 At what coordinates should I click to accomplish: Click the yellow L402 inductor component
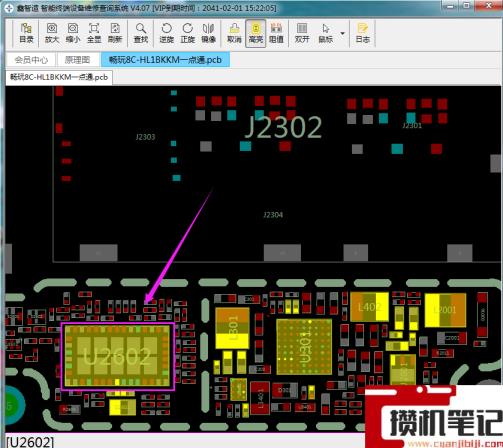(x=369, y=307)
